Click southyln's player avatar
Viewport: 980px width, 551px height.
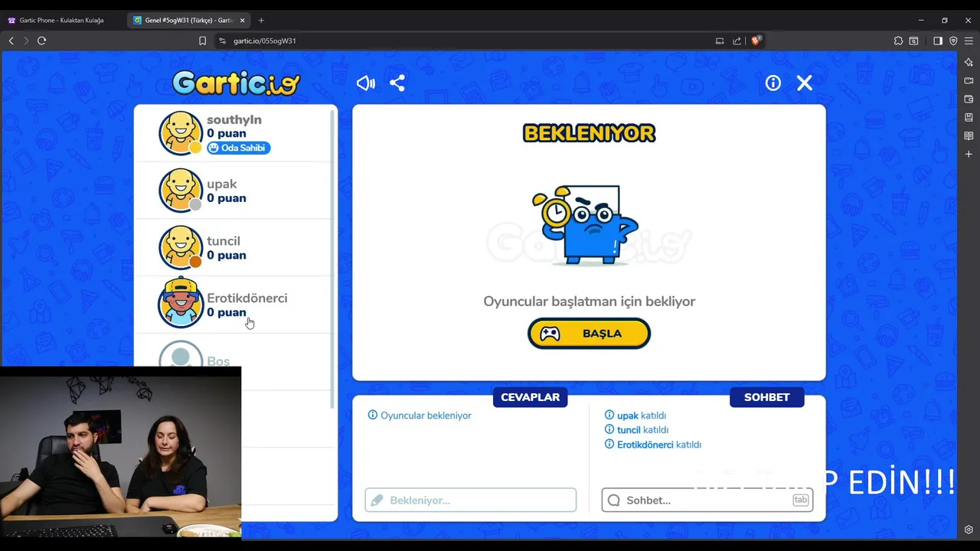pyautogui.click(x=181, y=133)
